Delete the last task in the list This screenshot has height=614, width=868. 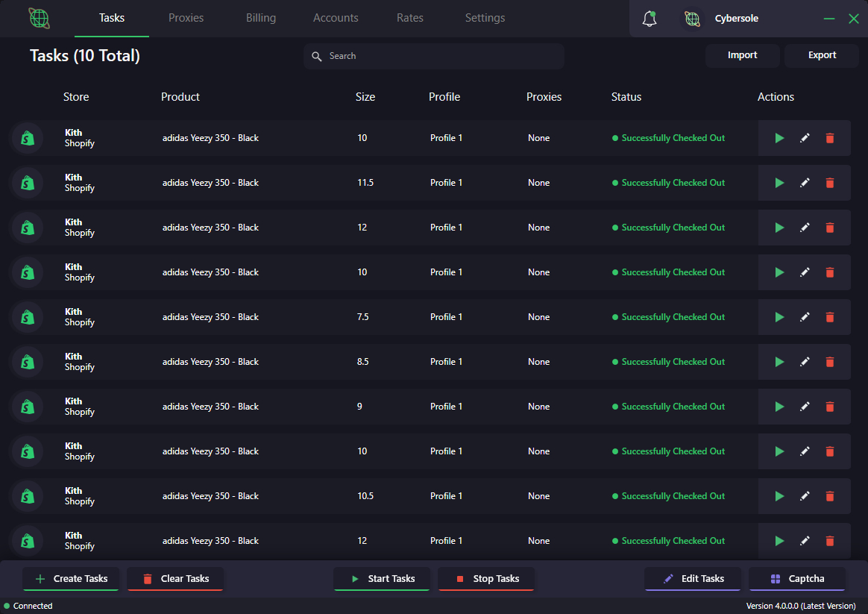830,540
